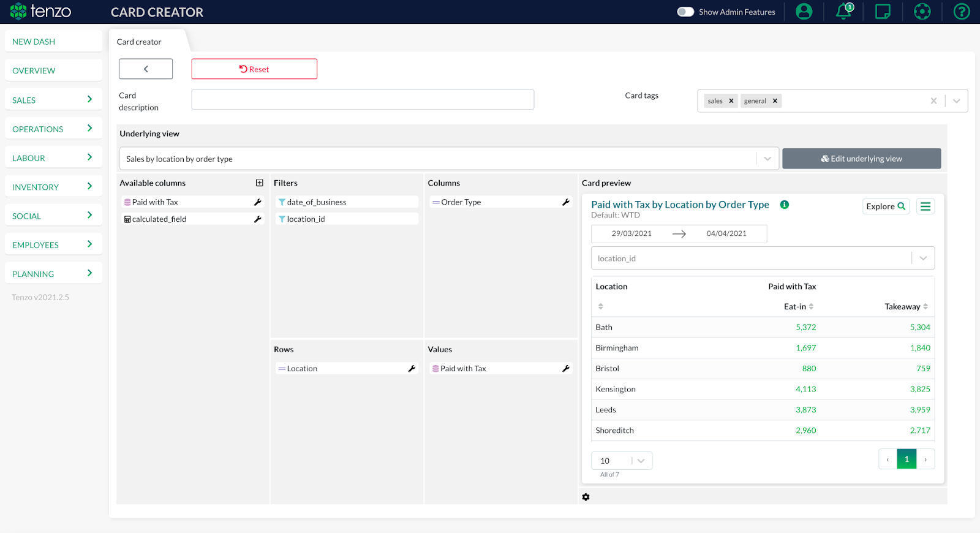Edit Location row with wrench icon

(412, 369)
